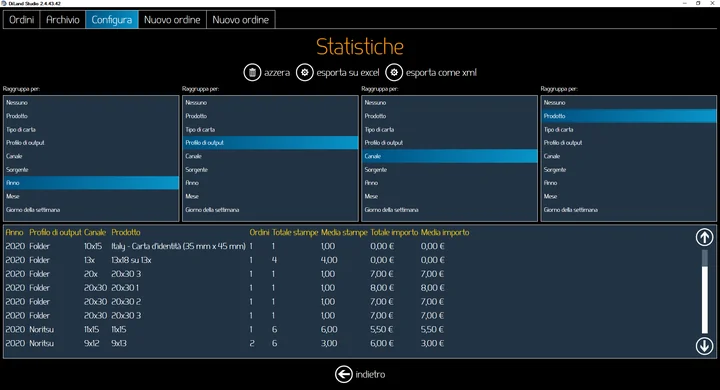720x390 pixels.
Task: Open the Ordini tab
Action: (x=22, y=20)
